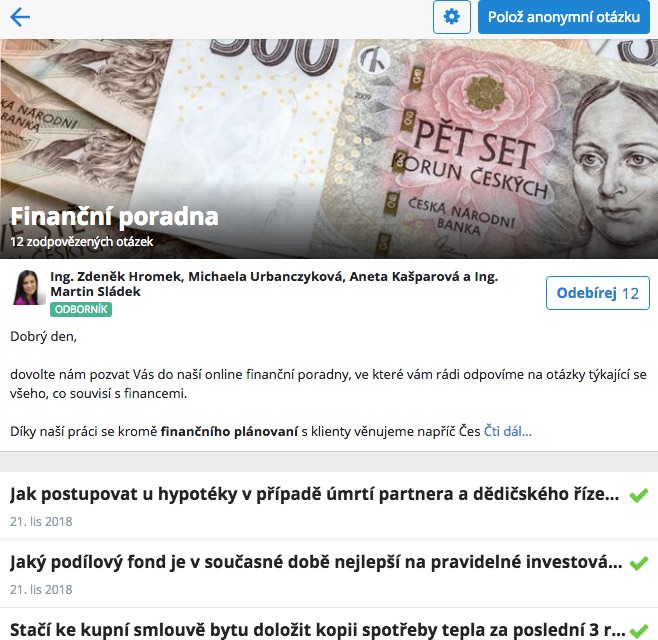
Task: Go back using the blue arrow icon
Action: 20,17
